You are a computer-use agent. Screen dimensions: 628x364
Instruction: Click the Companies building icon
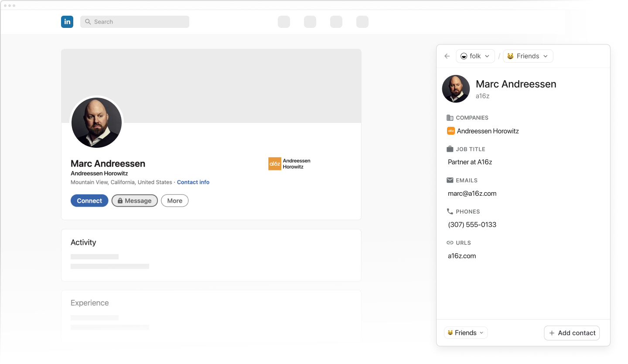coord(450,117)
